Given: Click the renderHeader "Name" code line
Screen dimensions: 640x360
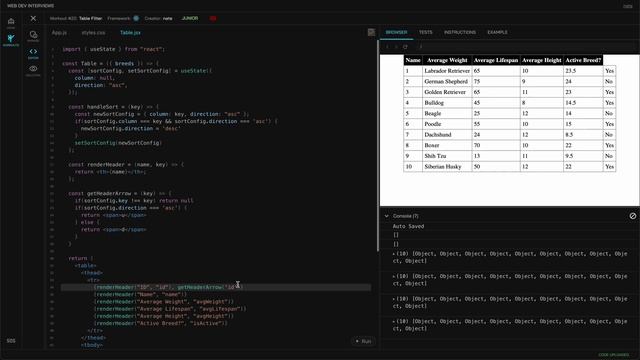Looking at the screenshot, I should [x=140, y=294].
